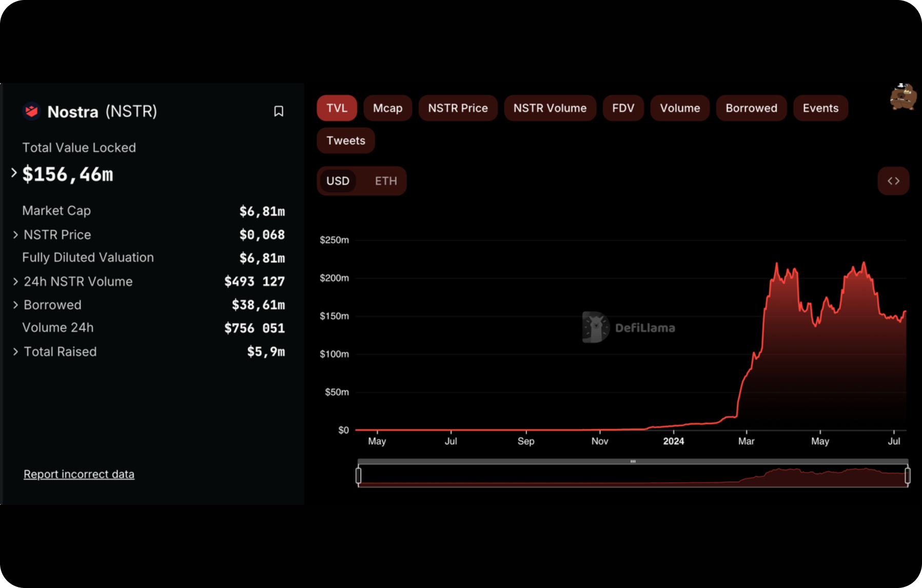The image size is (922, 588).
Task: Show Borrowed on the chart
Action: [752, 108]
